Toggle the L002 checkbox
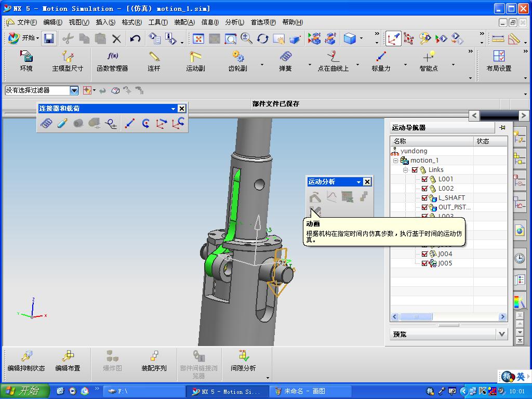The image size is (532, 399). coord(424,189)
